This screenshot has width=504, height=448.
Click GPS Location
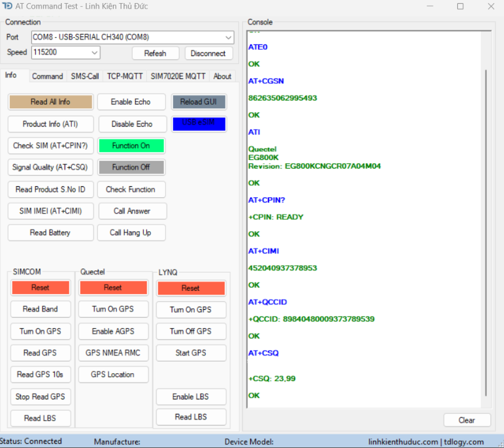pos(113,374)
